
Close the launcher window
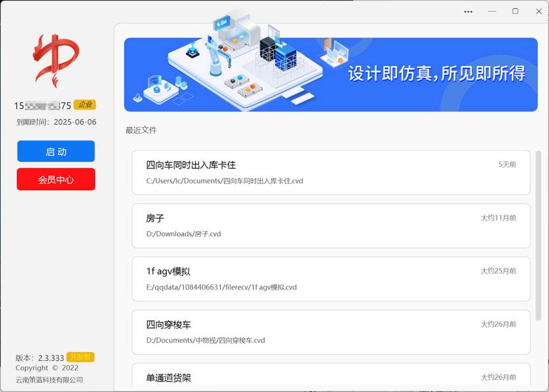click(x=539, y=11)
